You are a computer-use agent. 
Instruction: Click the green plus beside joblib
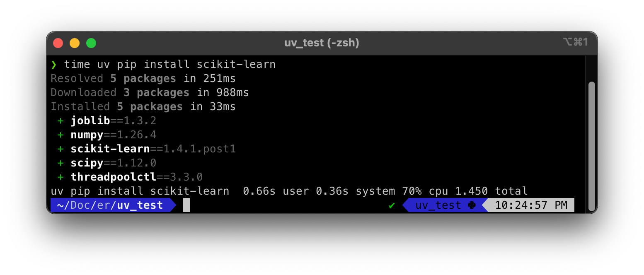61,121
